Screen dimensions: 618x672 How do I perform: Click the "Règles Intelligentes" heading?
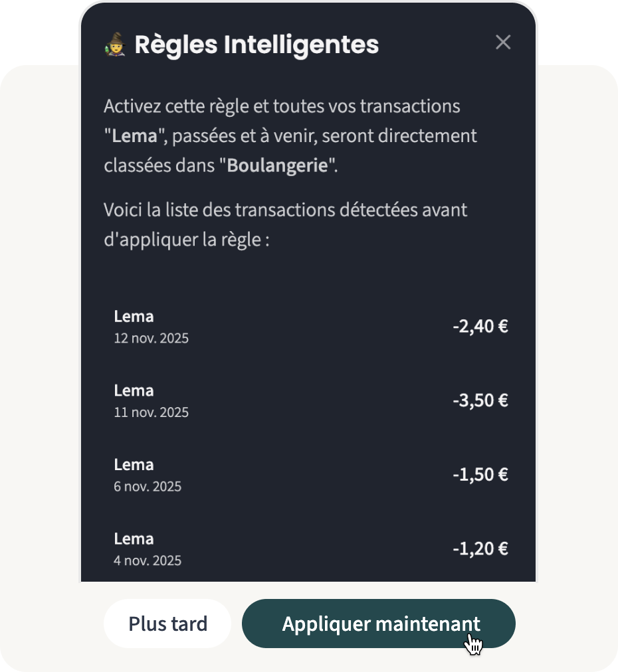click(257, 45)
